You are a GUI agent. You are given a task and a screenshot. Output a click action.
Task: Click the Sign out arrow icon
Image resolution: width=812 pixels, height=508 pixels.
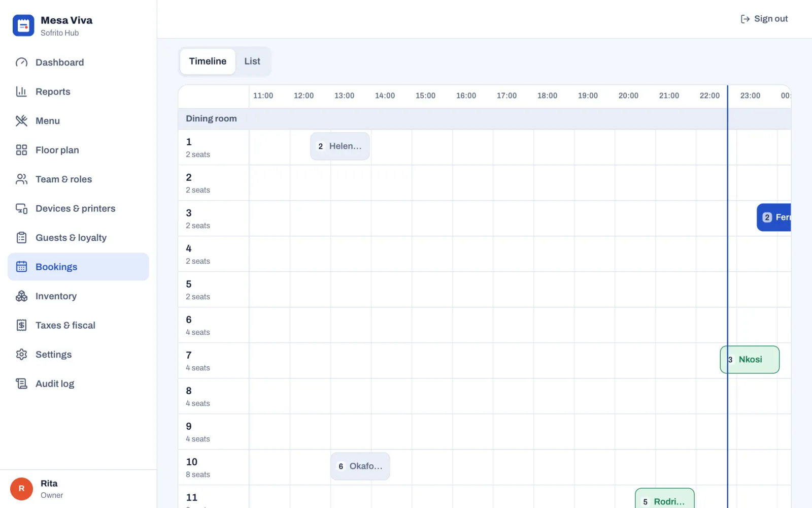click(745, 19)
